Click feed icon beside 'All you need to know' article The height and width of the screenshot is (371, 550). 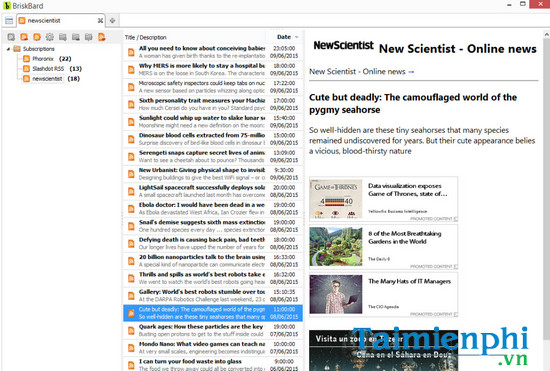(131, 52)
